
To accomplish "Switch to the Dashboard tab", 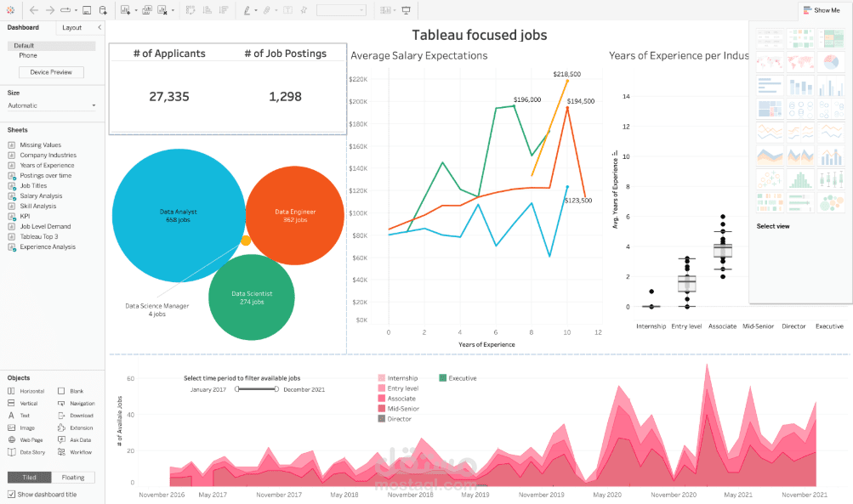I will (x=24, y=27).
